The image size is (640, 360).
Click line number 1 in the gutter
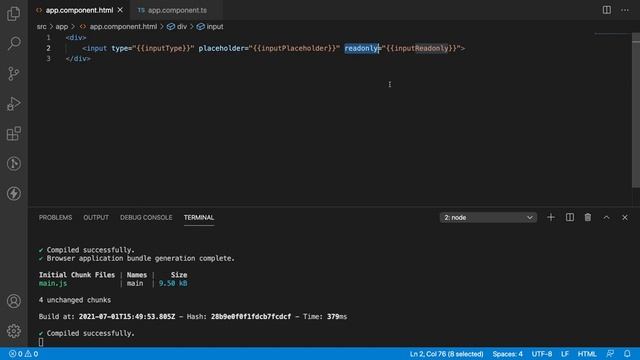click(48, 38)
